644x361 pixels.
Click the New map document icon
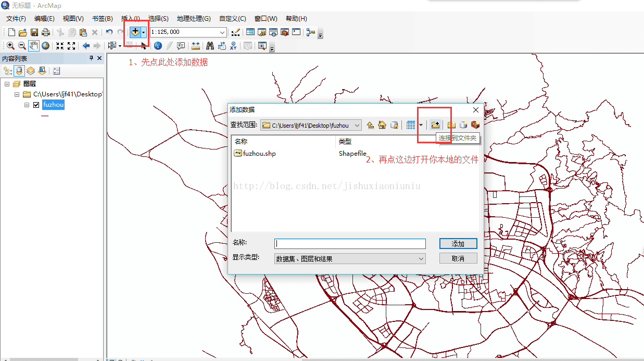click(x=11, y=32)
